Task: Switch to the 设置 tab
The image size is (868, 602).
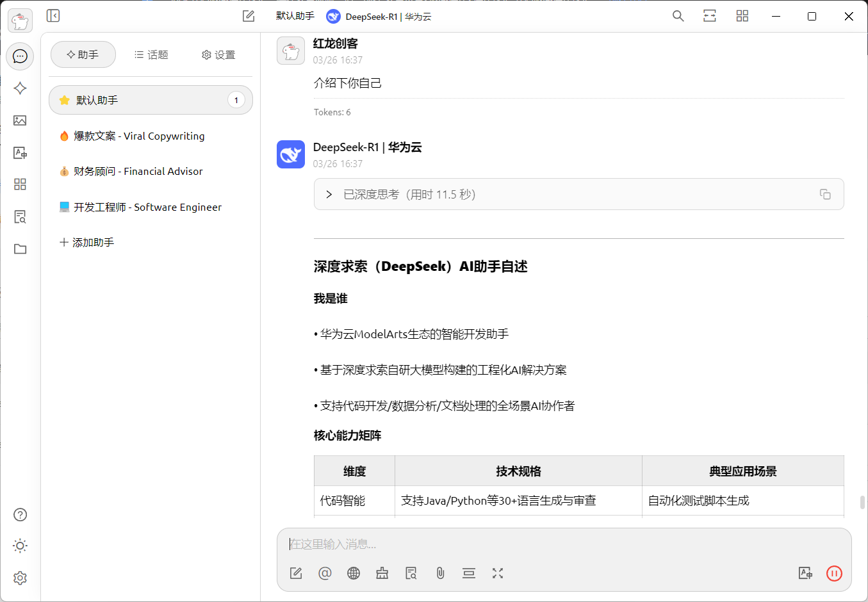Action: click(218, 54)
